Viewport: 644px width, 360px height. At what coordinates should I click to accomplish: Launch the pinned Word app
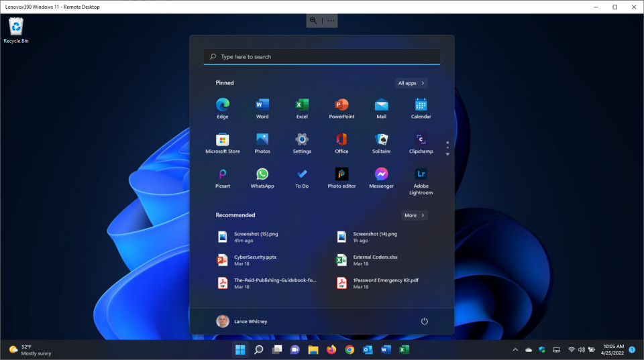[x=262, y=109]
